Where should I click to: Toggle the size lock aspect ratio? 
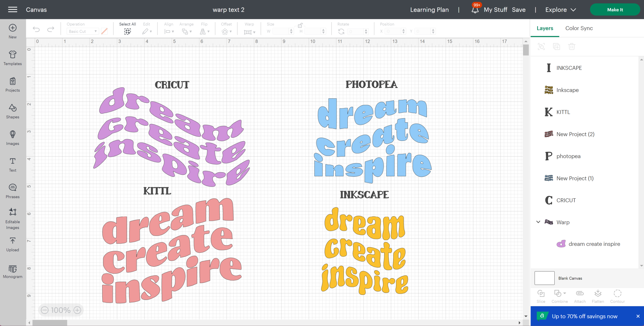(x=300, y=25)
